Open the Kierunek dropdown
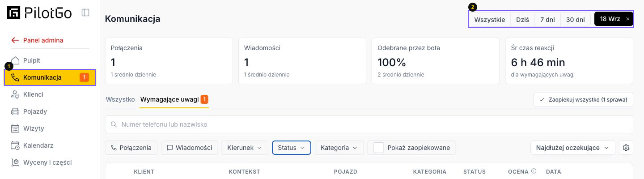Screen dimensions: 644x179 tap(245, 148)
